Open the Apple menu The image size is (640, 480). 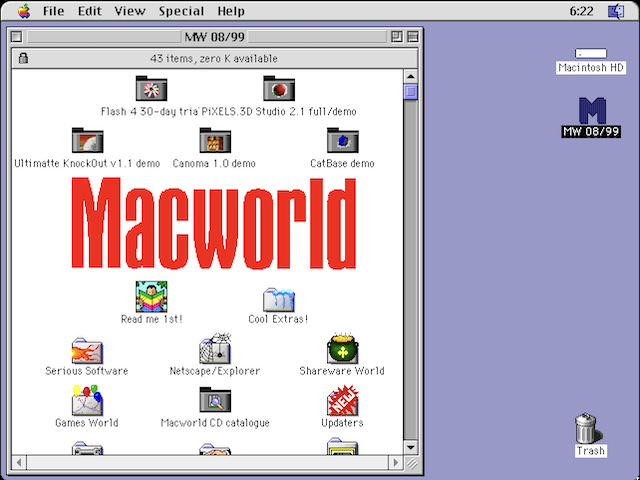tap(24, 11)
